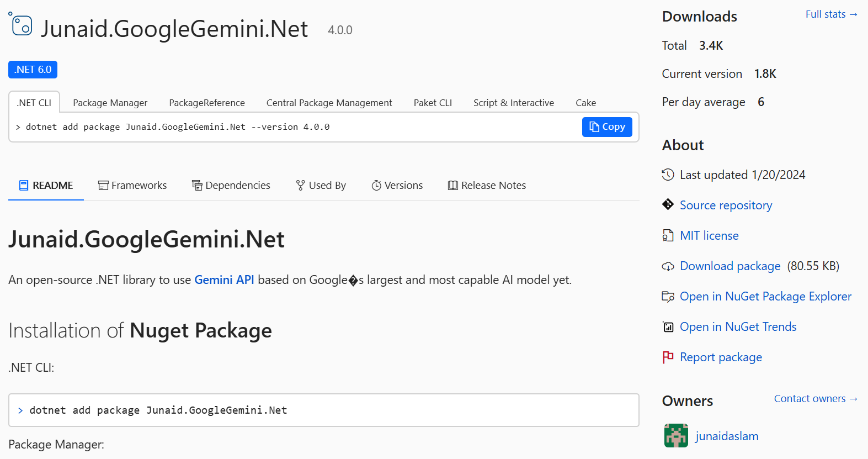868x459 pixels.
Task: Switch to the Package Manager tab
Action: pyautogui.click(x=110, y=103)
